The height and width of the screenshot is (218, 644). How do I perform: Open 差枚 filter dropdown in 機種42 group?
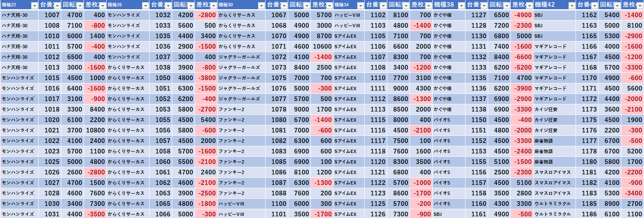[639, 5]
